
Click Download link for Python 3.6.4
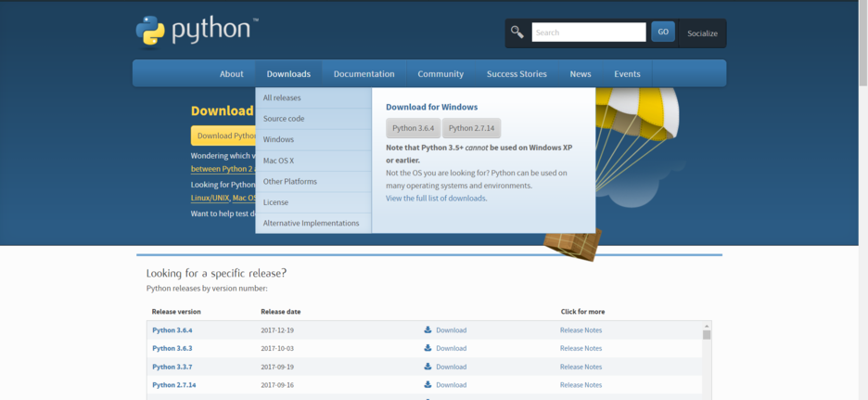[x=452, y=330]
